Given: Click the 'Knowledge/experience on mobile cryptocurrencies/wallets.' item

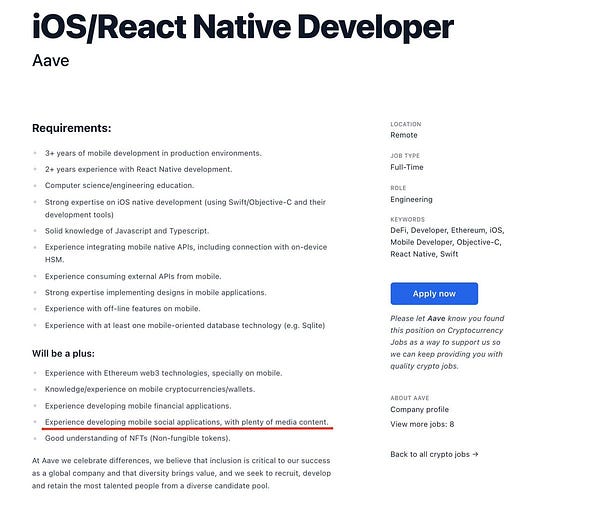Looking at the screenshot, I should point(150,389).
